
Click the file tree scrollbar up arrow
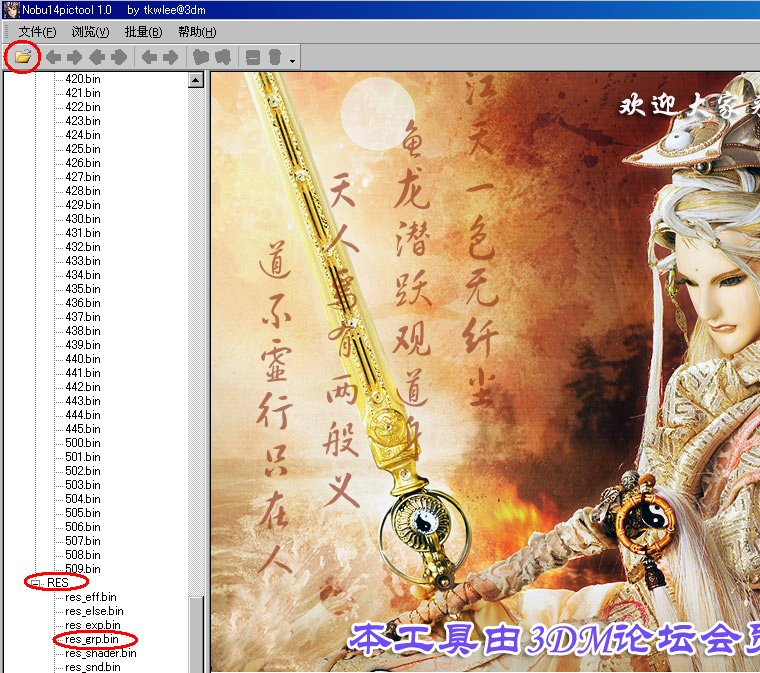(x=196, y=80)
